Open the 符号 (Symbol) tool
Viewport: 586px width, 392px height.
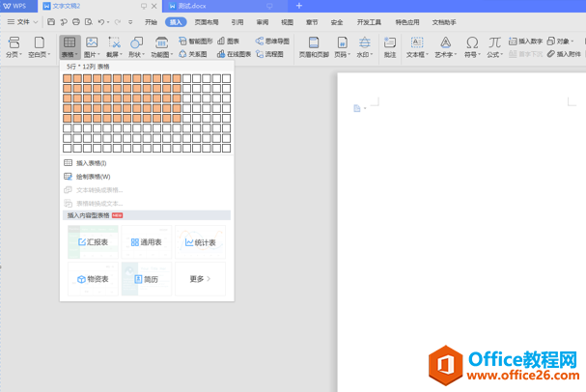coord(472,47)
